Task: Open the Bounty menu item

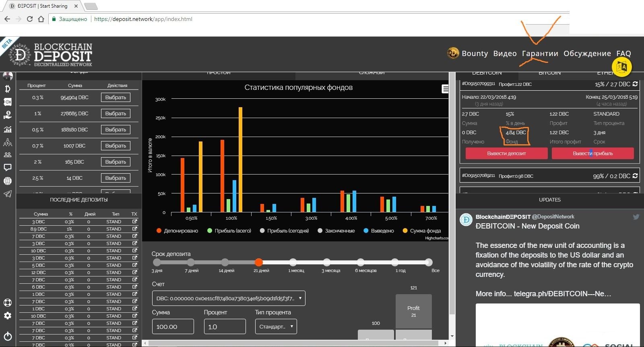Action: tap(475, 53)
